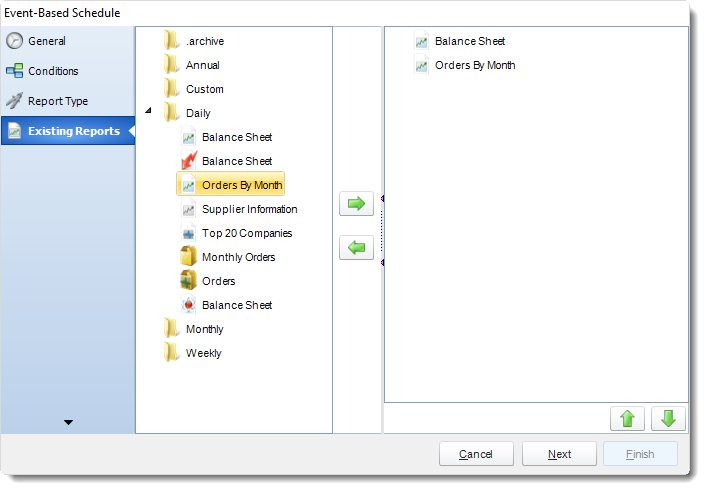Open the General section
The width and height of the screenshot is (705, 490).
[68, 41]
